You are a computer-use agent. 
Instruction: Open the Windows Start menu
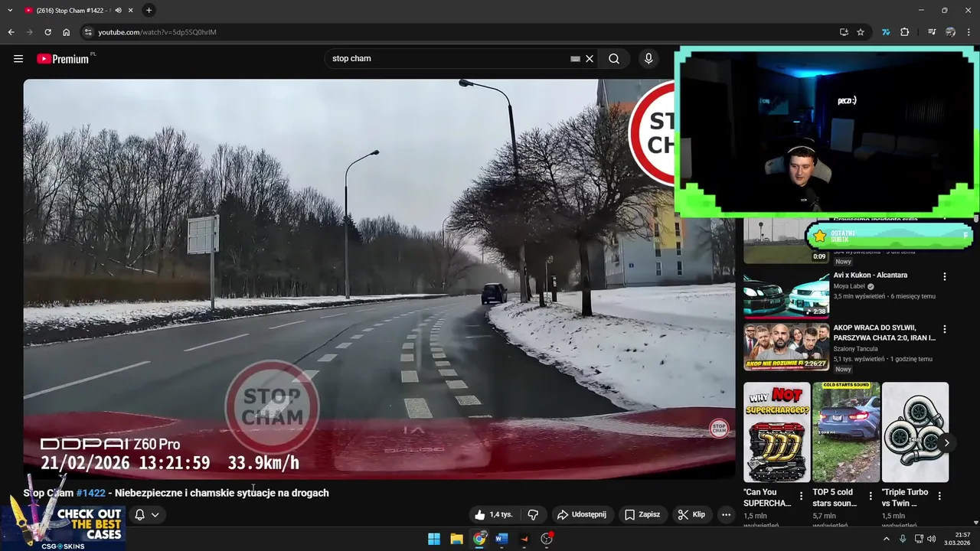tap(434, 539)
